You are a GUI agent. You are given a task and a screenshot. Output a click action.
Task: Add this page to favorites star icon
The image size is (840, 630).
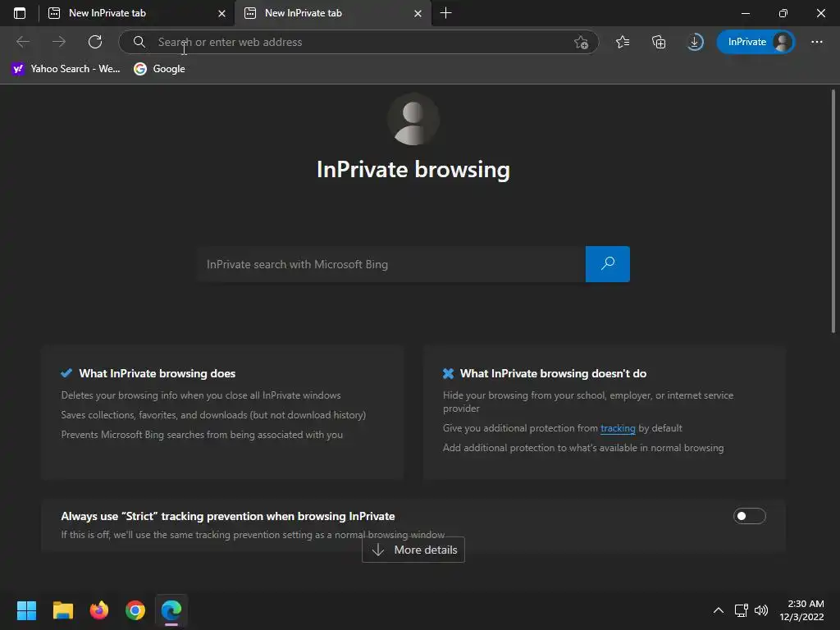[x=582, y=42]
